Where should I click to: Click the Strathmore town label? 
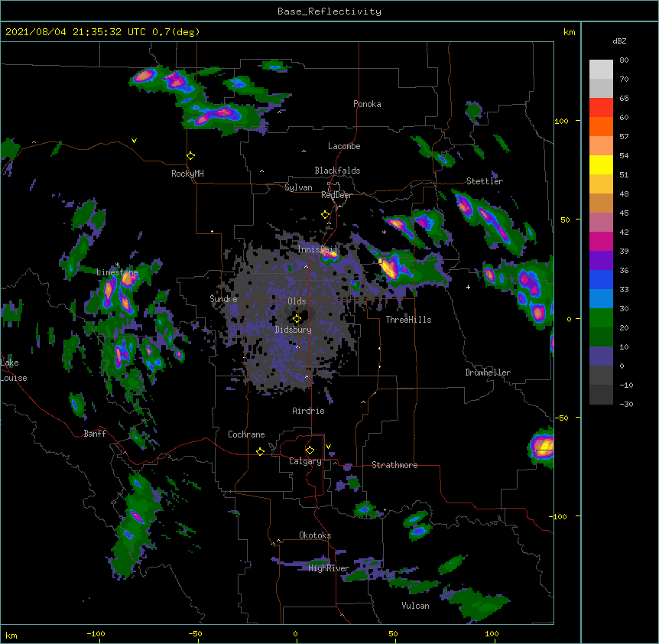pos(394,465)
